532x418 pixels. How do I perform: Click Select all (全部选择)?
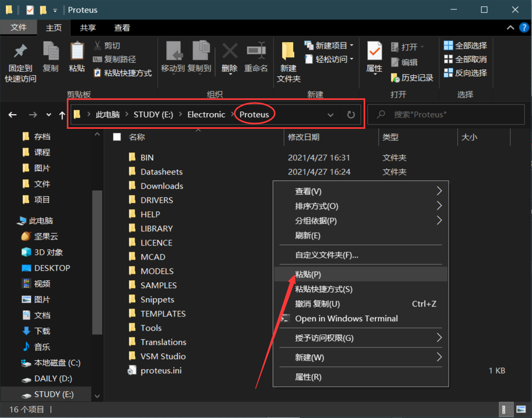click(x=465, y=45)
